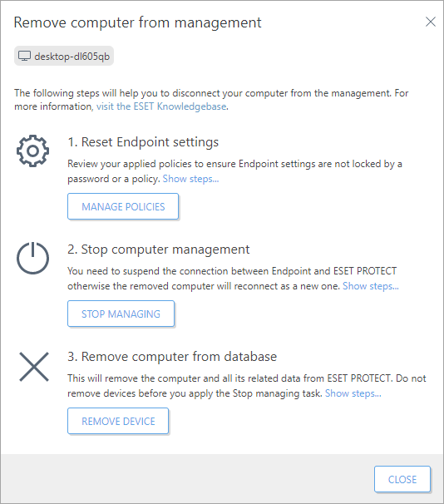
Task: Click the STOP MANAGING button
Action: click(121, 314)
